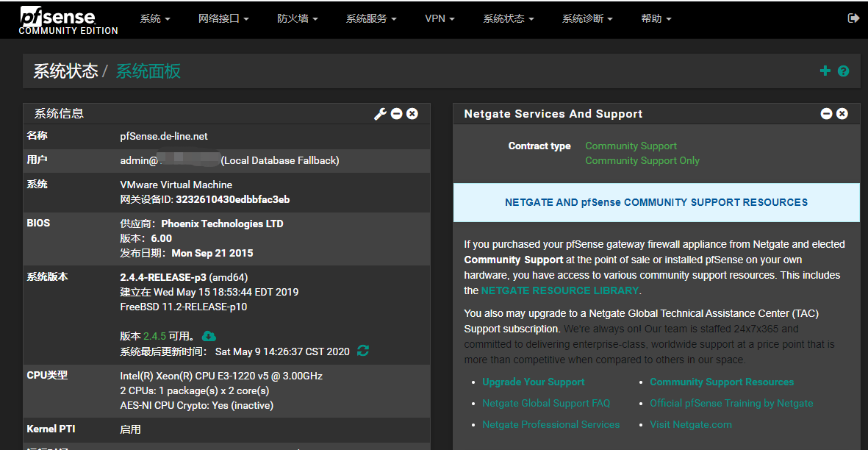868x450 pixels.
Task: Click cloud download icon next to 2.4.5
Action: (209, 336)
